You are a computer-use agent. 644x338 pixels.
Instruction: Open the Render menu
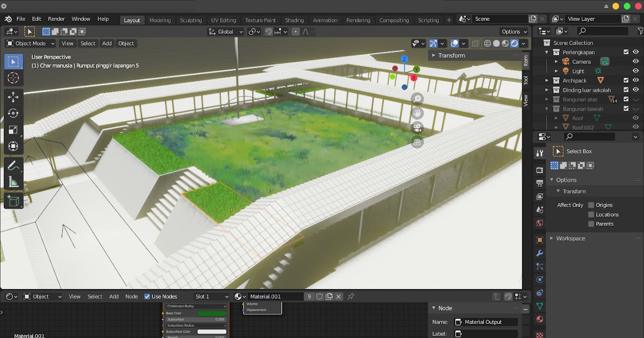[56, 18]
